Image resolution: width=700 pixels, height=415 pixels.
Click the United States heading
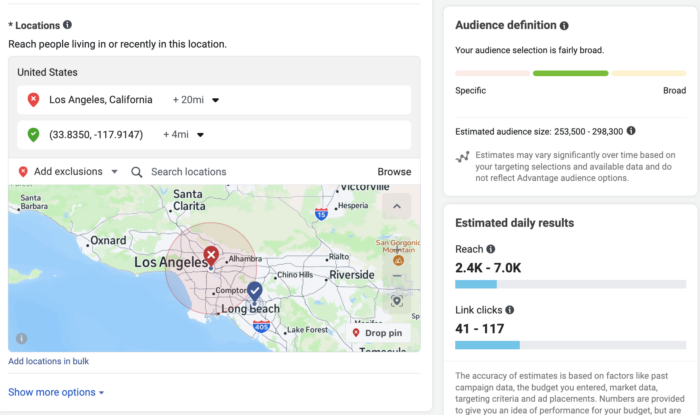click(x=47, y=72)
